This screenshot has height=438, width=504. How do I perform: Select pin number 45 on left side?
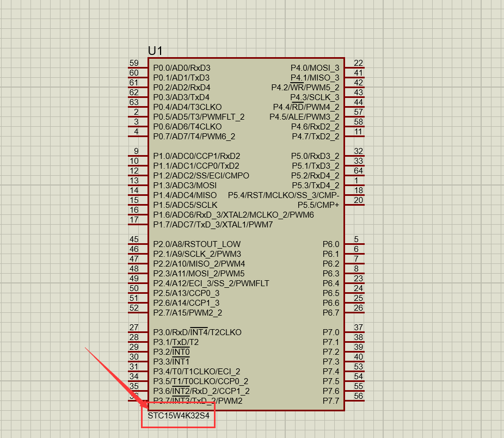coord(134,239)
